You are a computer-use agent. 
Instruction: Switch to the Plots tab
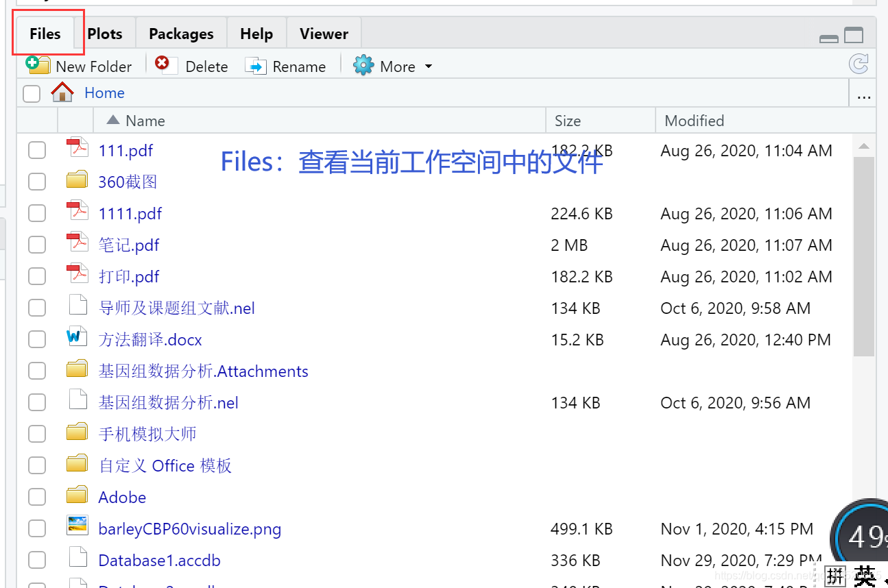[105, 34]
